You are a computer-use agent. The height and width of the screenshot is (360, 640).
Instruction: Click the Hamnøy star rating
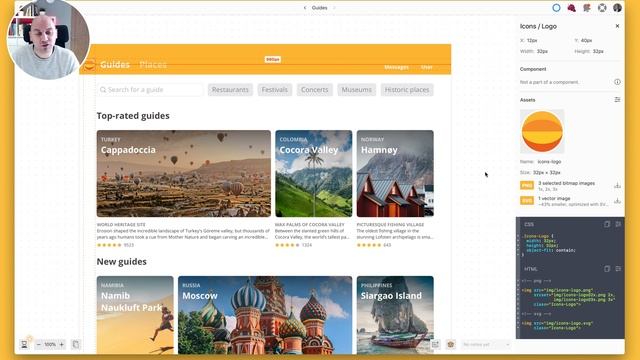[369, 245]
